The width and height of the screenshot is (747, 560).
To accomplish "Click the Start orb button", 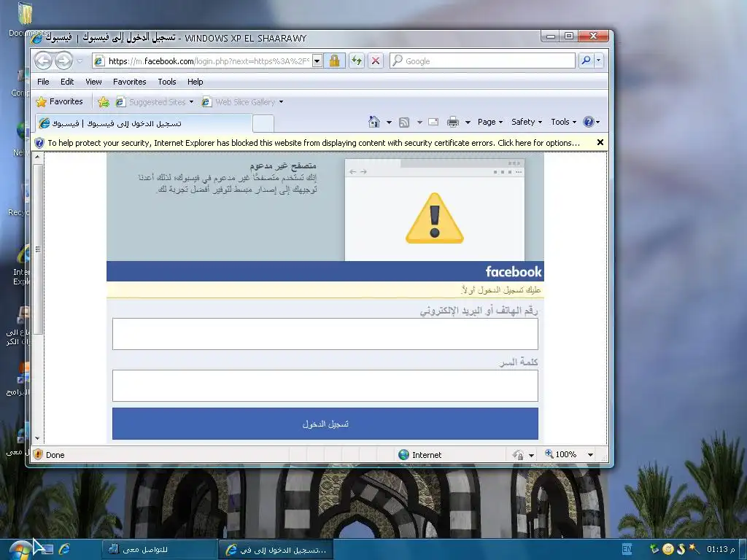I will click(19, 551).
